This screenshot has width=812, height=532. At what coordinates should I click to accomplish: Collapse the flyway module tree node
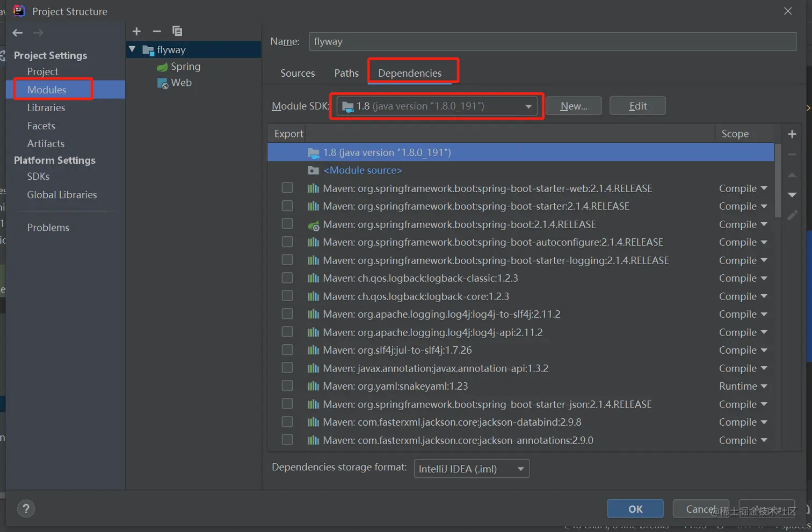133,49
